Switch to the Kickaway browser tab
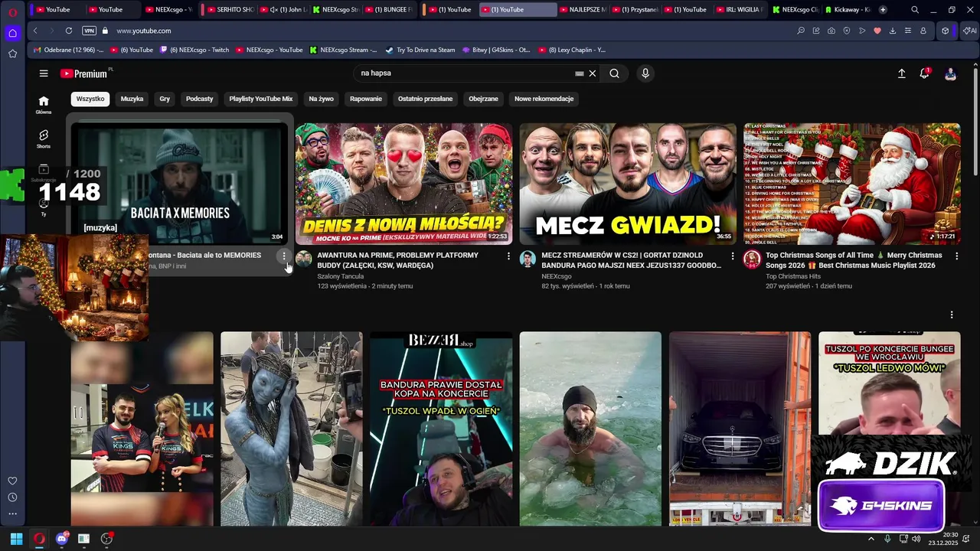980x551 pixels. (x=847, y=9)
